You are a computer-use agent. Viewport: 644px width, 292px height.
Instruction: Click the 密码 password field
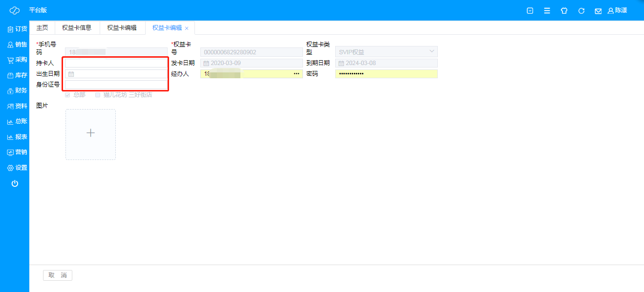click(x=386, y=74)
